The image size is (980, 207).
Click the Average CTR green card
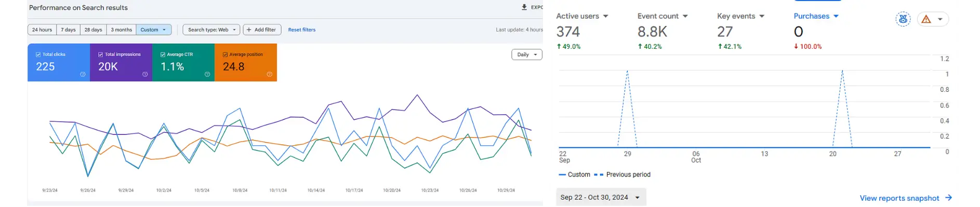(183, 62)
